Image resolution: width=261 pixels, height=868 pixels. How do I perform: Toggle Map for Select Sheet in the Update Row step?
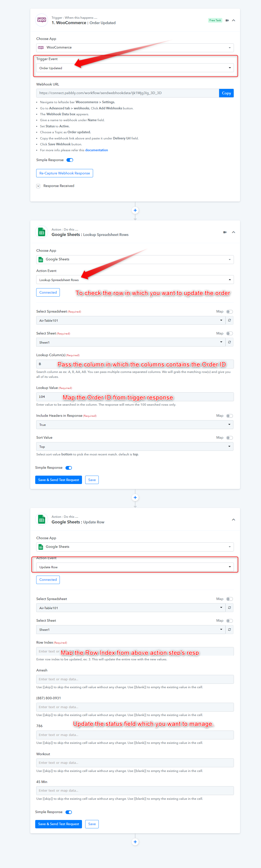pos(229,621)
